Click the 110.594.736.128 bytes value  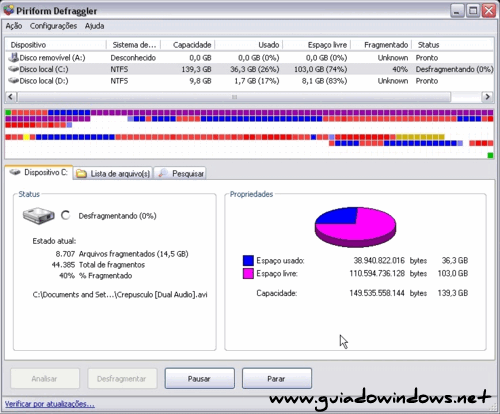[x=377, y=274]
